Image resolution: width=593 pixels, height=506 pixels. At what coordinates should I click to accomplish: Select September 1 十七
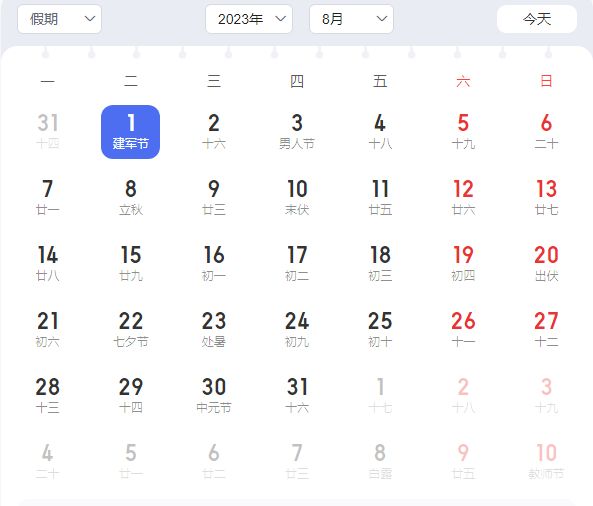380,396
